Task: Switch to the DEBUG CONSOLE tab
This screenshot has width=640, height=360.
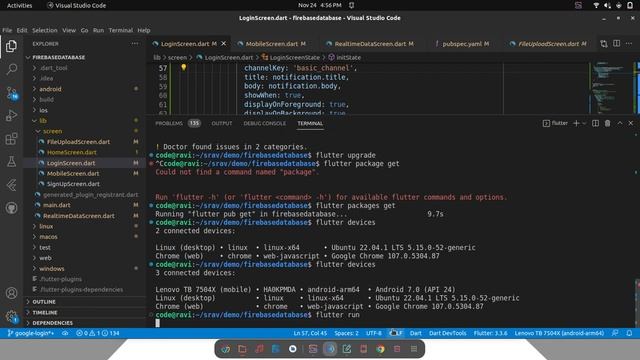Action: [x=264, y=123]
